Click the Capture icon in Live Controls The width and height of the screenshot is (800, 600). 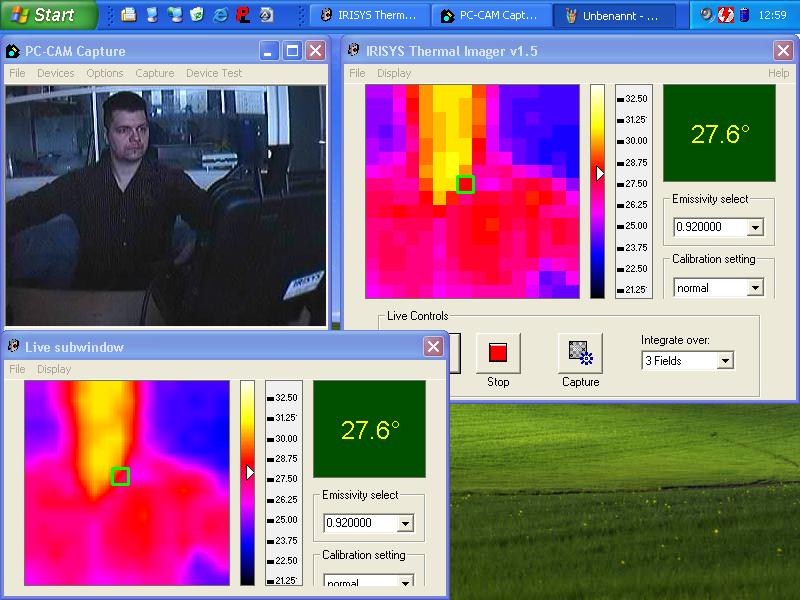pyautogui.click(x=580, y=352)
